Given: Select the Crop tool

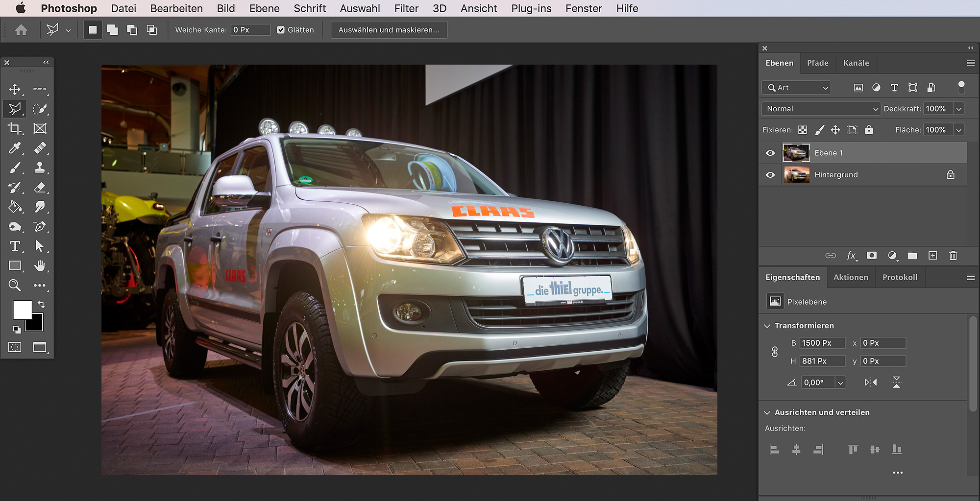Looking at the screenshot, I should (15, 128).
